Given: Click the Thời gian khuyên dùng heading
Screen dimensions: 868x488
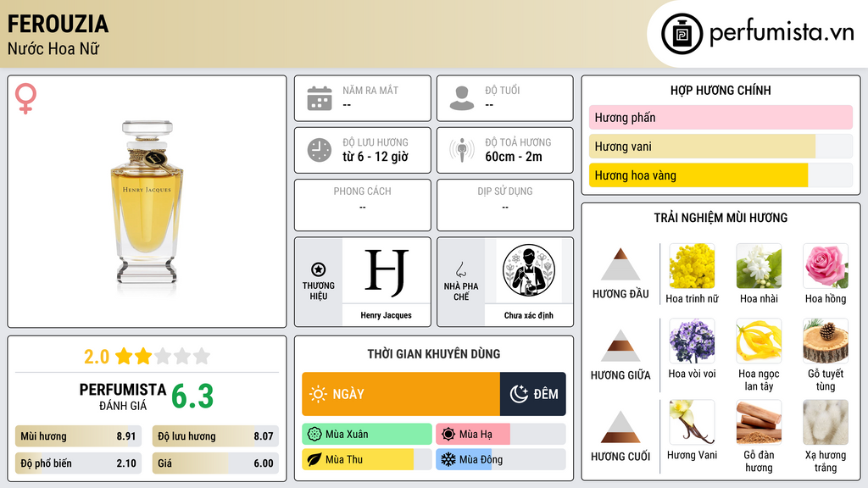Looking at the screenshot, I should point(434,353).
